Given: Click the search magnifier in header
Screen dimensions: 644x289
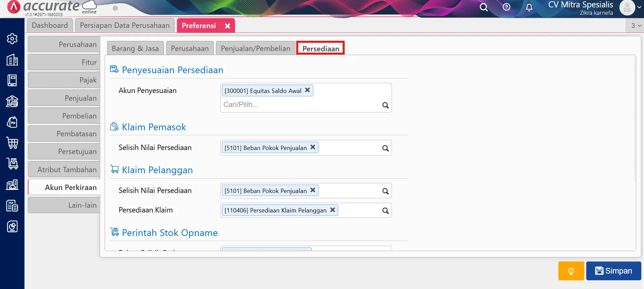Looking at the screenshot, I should (x=484, y=7).
